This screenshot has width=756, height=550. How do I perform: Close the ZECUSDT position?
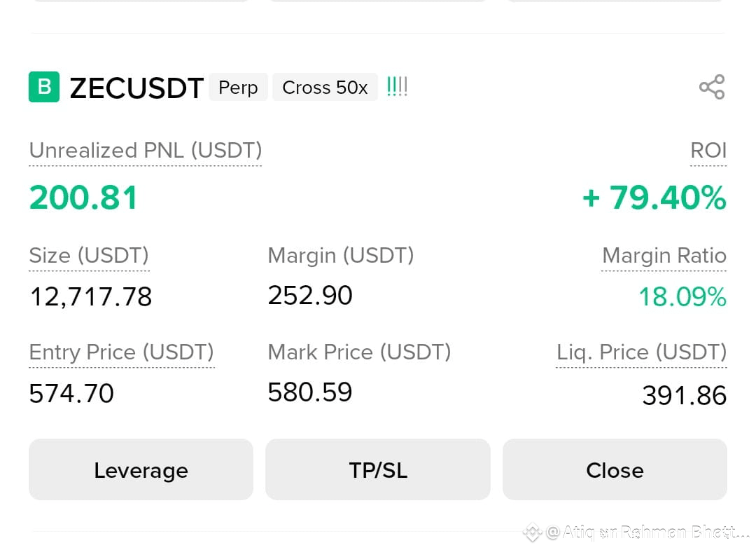615,469
